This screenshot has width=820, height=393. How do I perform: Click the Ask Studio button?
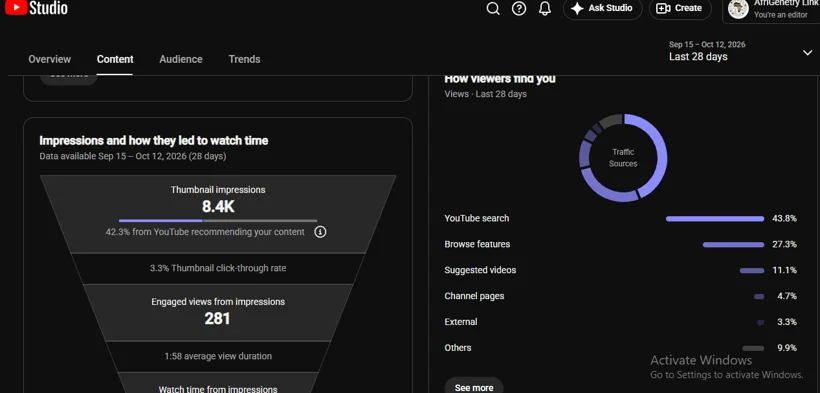tap(602, 8)
